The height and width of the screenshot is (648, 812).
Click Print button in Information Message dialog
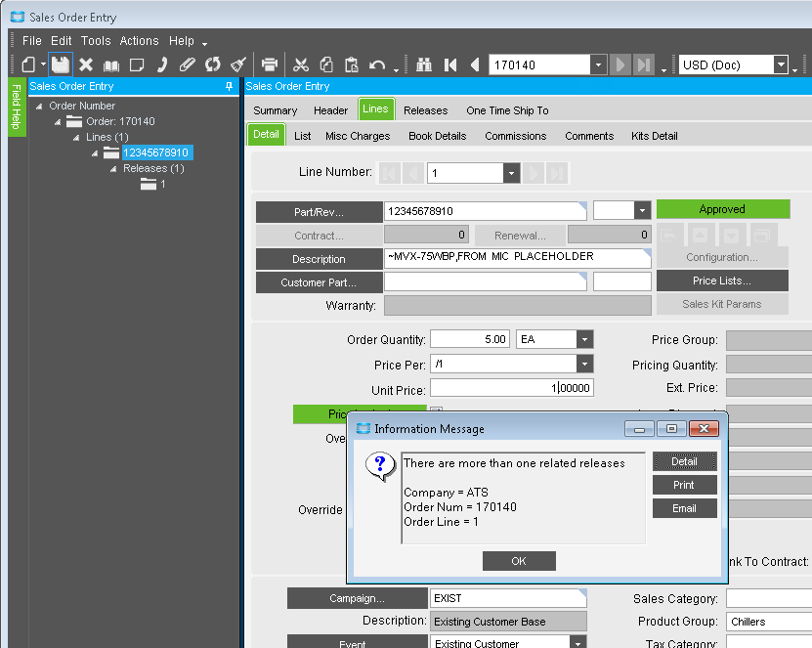tap(684, 485)
